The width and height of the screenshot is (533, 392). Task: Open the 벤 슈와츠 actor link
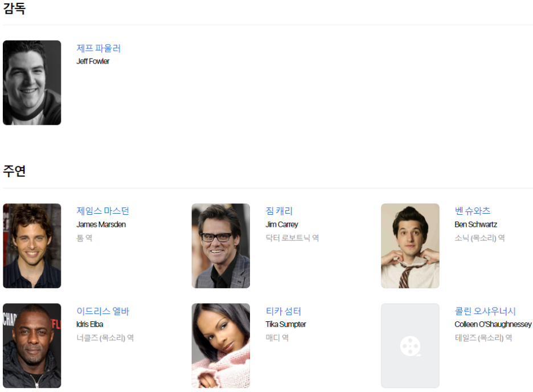[x=473, y=211]
